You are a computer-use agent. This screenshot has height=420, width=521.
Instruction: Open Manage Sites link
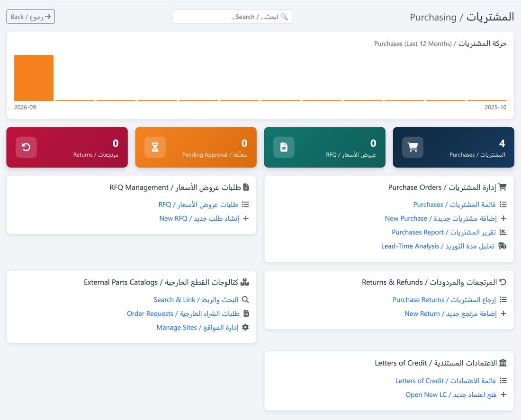198,328
